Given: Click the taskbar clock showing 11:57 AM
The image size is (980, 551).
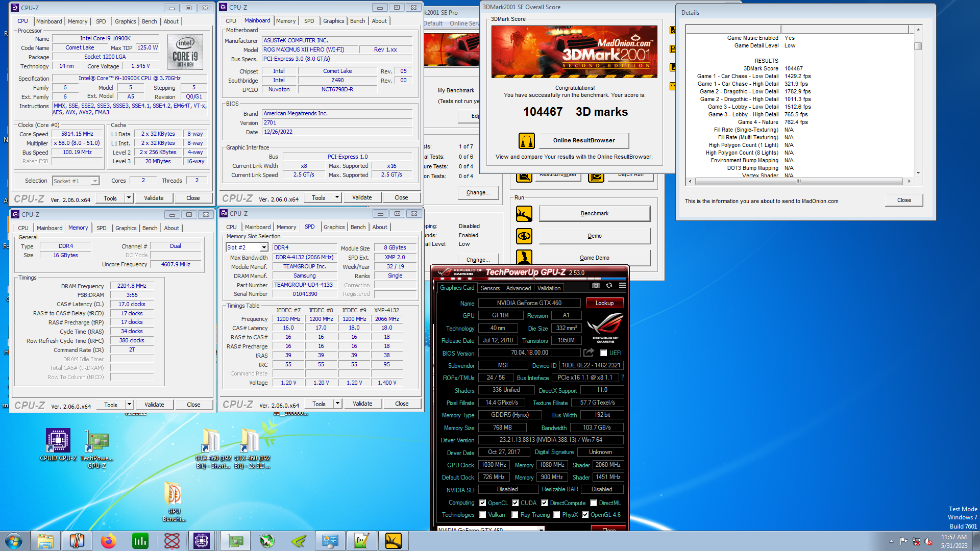Looking at the screenshot, I should tap(954, 541).
